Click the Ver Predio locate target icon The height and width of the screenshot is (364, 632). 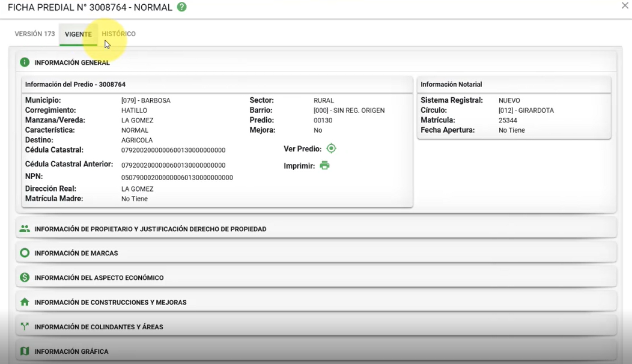(331, 148)
